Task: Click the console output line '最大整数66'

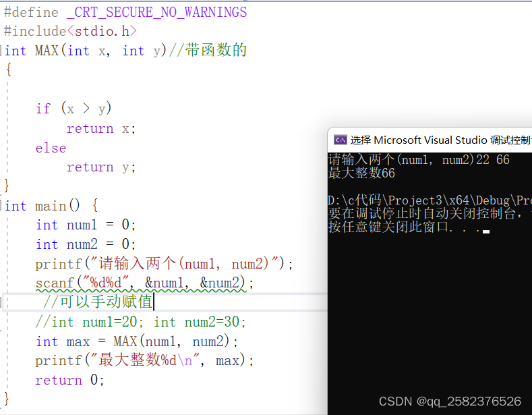Action: pos(361,173)
